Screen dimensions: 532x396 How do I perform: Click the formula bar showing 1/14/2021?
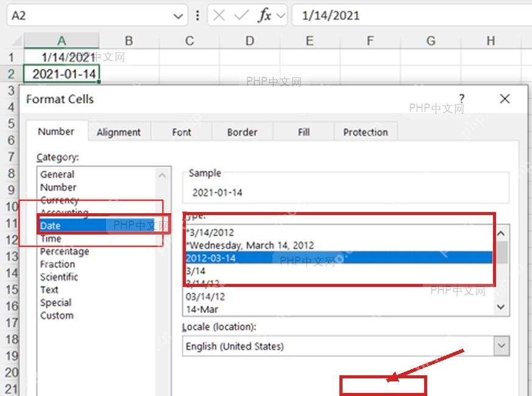[412, 15]
